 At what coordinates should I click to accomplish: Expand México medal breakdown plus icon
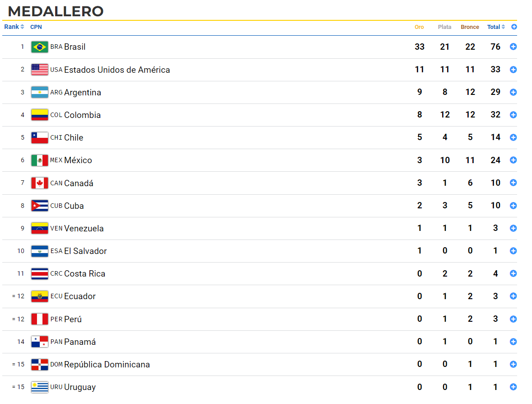(x=513, y=160)
